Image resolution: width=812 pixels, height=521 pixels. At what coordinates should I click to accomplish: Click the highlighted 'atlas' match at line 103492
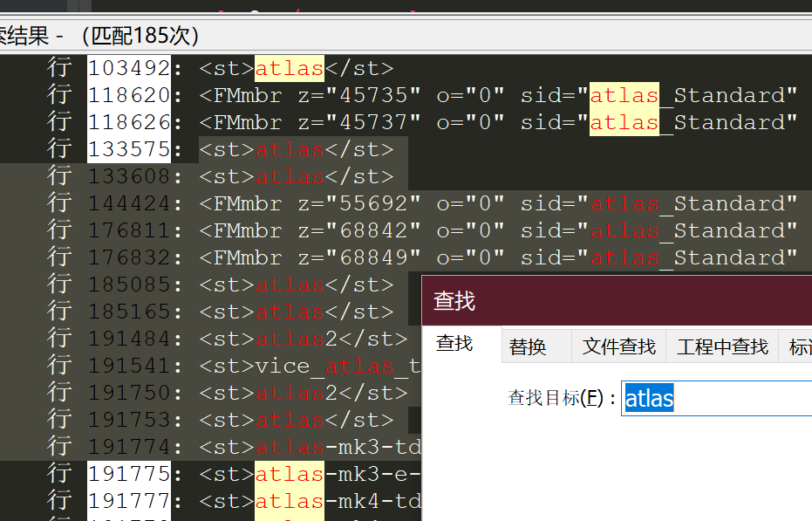288,67
